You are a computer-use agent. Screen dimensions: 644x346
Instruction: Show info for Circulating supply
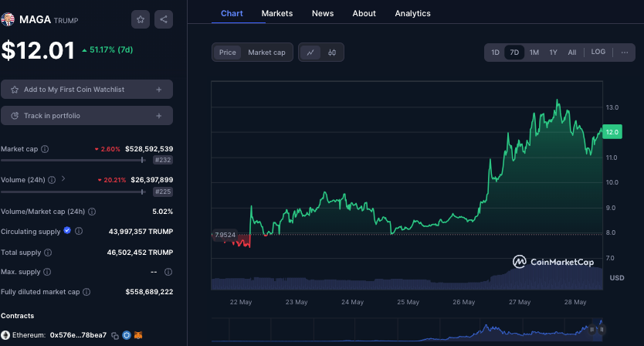79,232
